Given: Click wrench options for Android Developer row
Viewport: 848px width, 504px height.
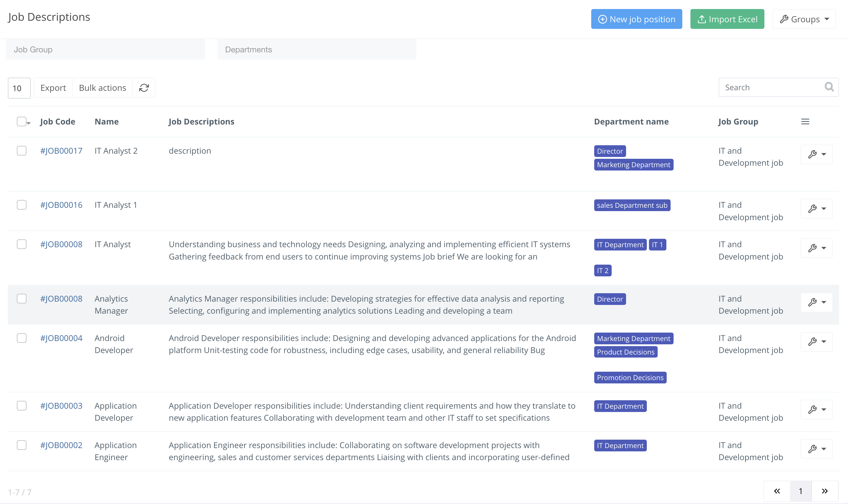Looking at the screenshot, I should pos(816,342).
